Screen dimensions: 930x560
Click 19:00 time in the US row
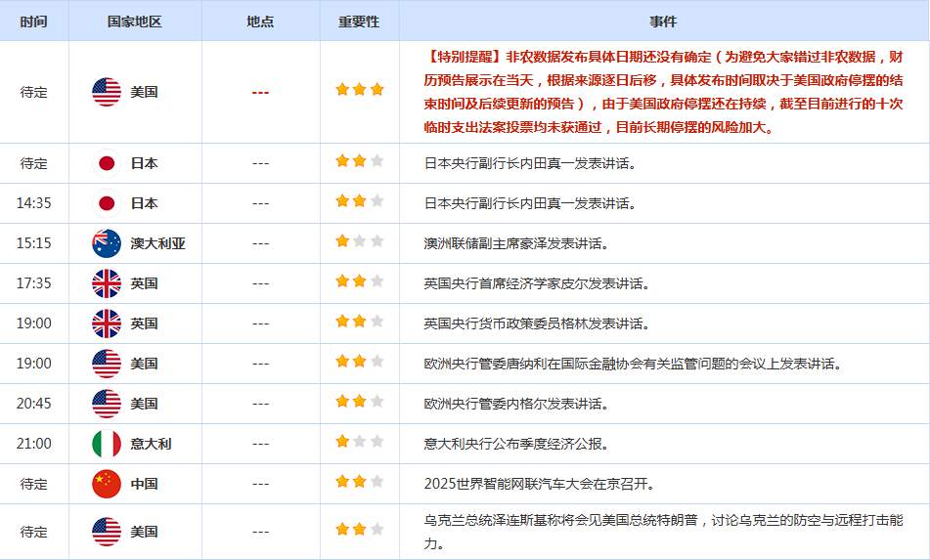[x=34, y=364]
